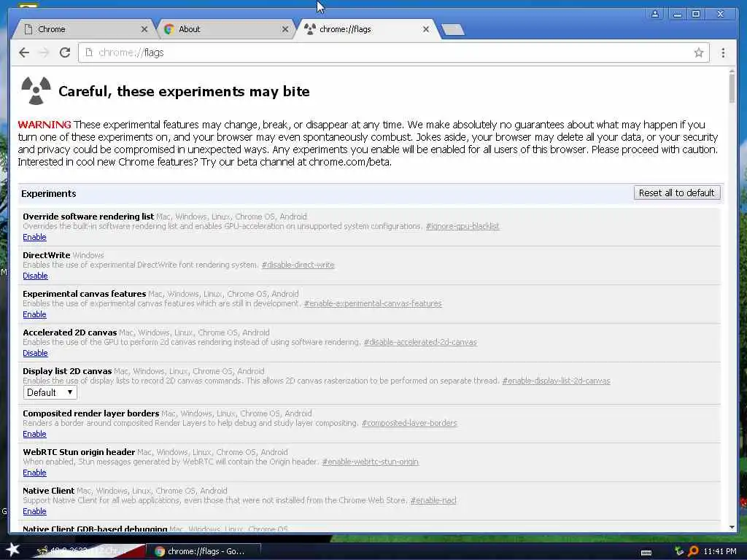Open the #enable-webrtc-stun-origin anchor link
747x560 pixels.
tap(370, 462)
